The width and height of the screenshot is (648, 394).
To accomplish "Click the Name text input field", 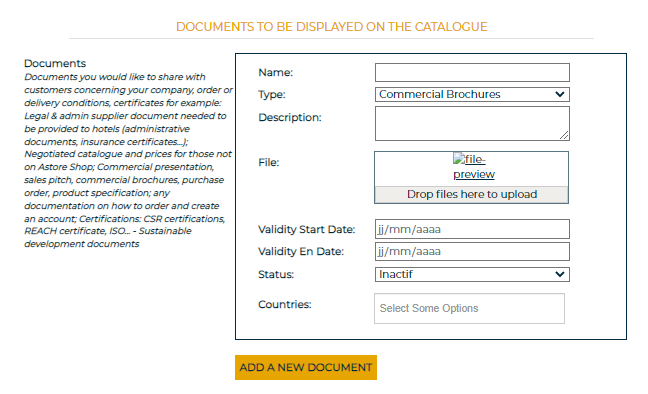I will (472, 72).
